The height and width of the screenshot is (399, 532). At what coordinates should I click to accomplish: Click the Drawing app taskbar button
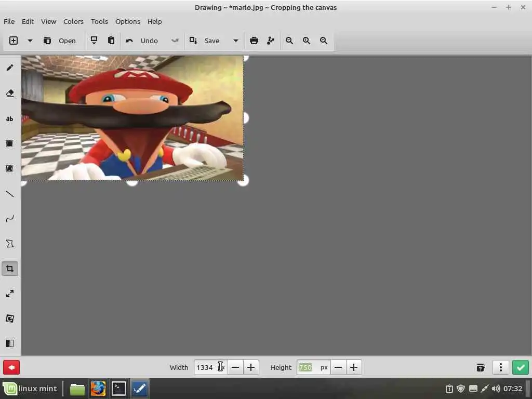[139, 389]
